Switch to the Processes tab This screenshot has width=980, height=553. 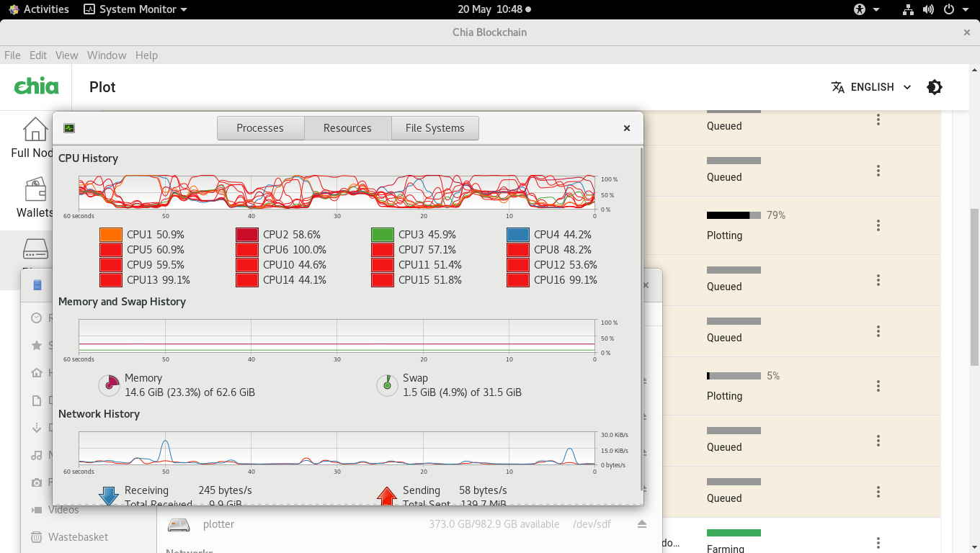(260, 128)
